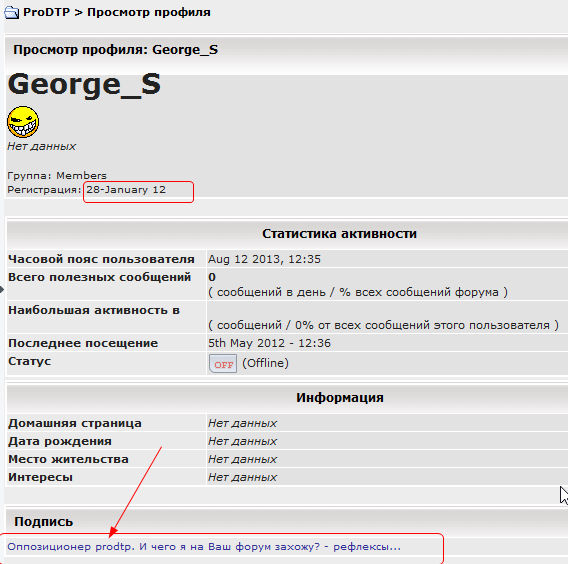Click the Просмотр профиля: George_S title bar

[286, 50]
